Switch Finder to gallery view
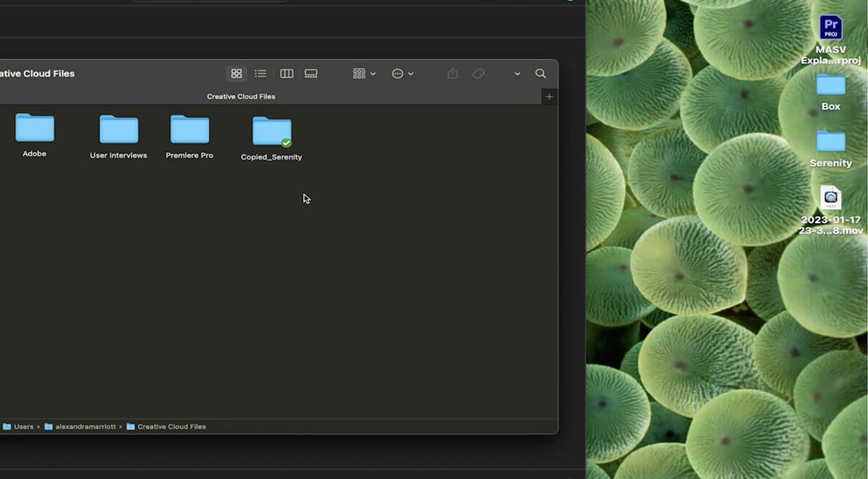This screenshot has width=868, height=479. click(x=311, y=73)
